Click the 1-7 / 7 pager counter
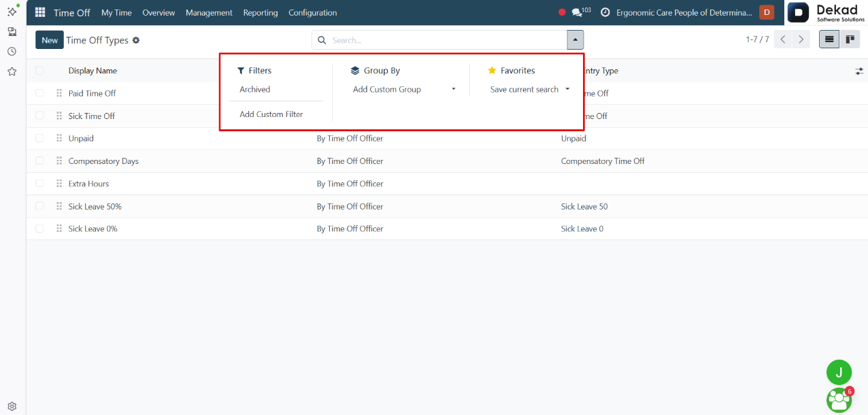Image resolution: width=868 pixels, height=415 pixels. (x=757, y=39)
